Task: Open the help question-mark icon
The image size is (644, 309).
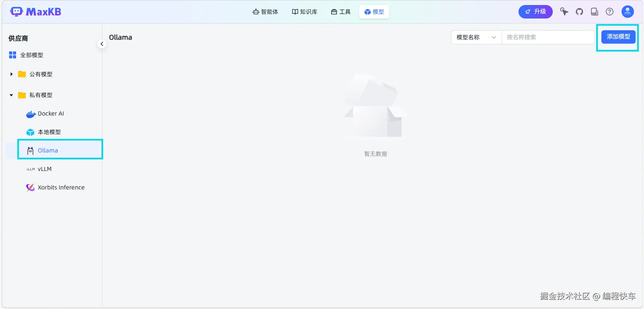Action: pyautogui.click(x=609, y=12)
